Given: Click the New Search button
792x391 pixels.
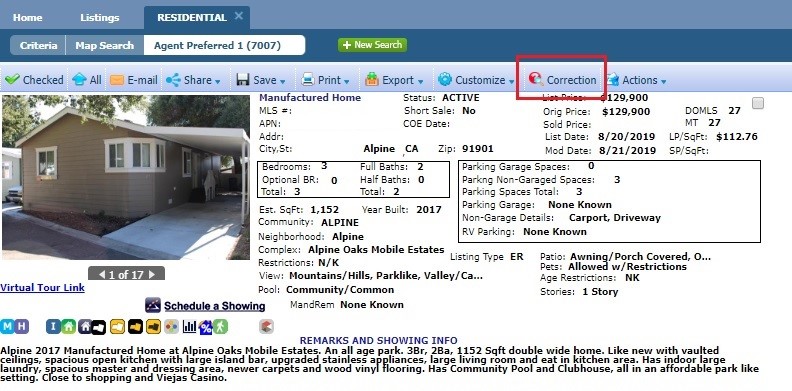Looking at the screenshot, I should click(372, 44).
